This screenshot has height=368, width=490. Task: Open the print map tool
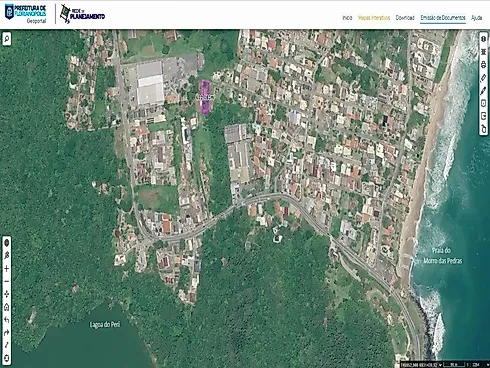483,64
